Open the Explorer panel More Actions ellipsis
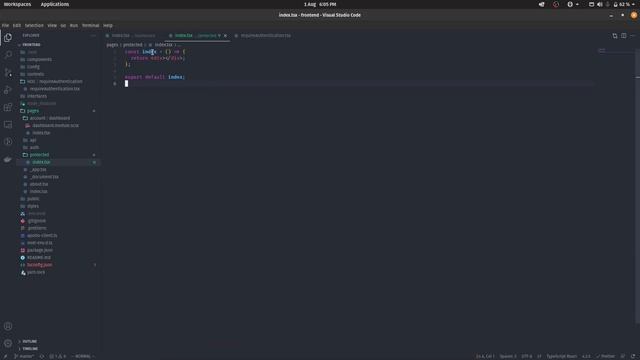This screenshot has height=360, width=640. pos(93,36)
